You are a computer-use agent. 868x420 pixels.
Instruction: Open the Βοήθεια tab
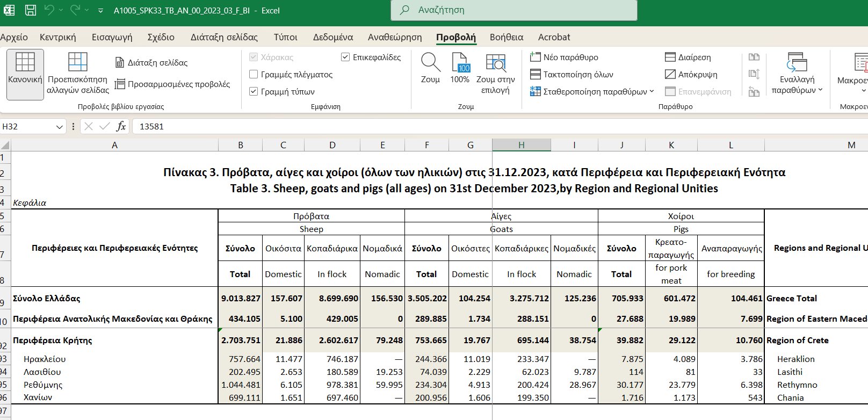tap(507, 37)
